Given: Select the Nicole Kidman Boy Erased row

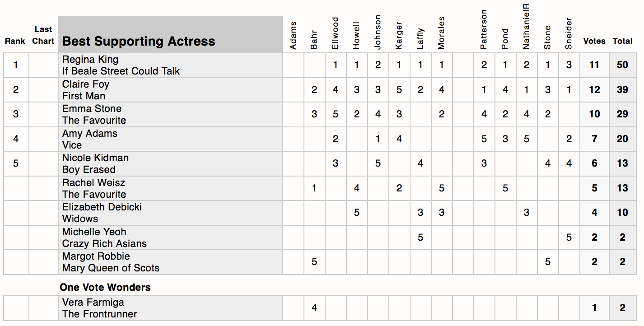Looking at the screenshot, I should point(170,163).
